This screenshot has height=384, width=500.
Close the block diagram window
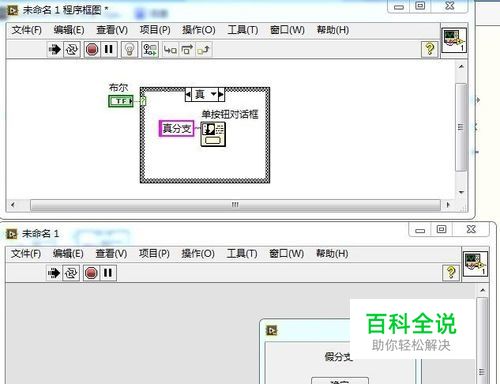point(450,6)
